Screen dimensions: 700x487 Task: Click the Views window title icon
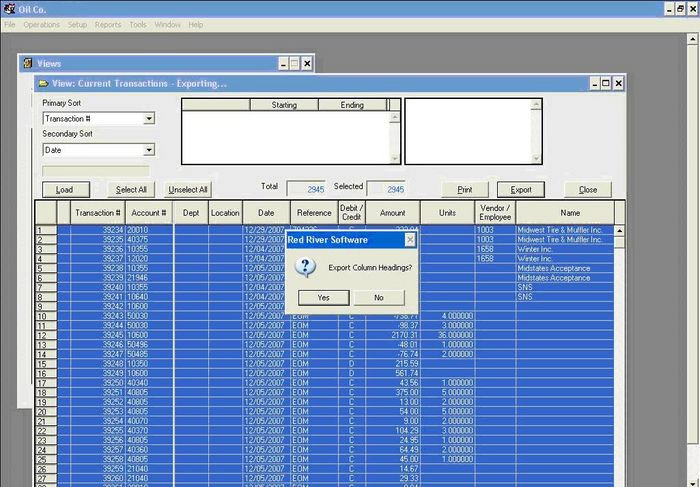(x=28, y=63)
